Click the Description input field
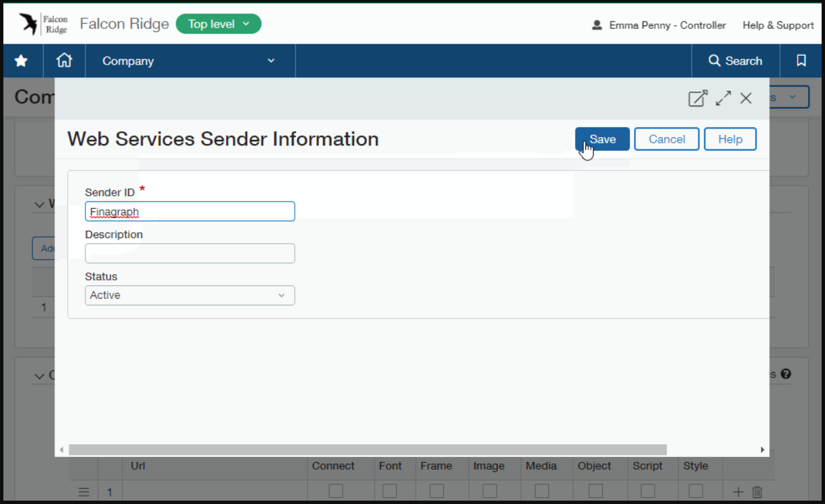This screenshot has width=825, height=504. point(189,253)
